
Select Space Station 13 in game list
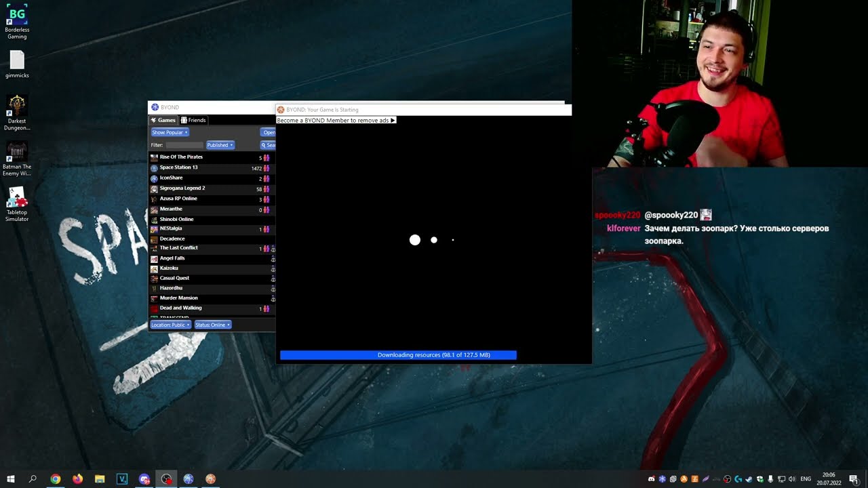click(x=212, y=167)
